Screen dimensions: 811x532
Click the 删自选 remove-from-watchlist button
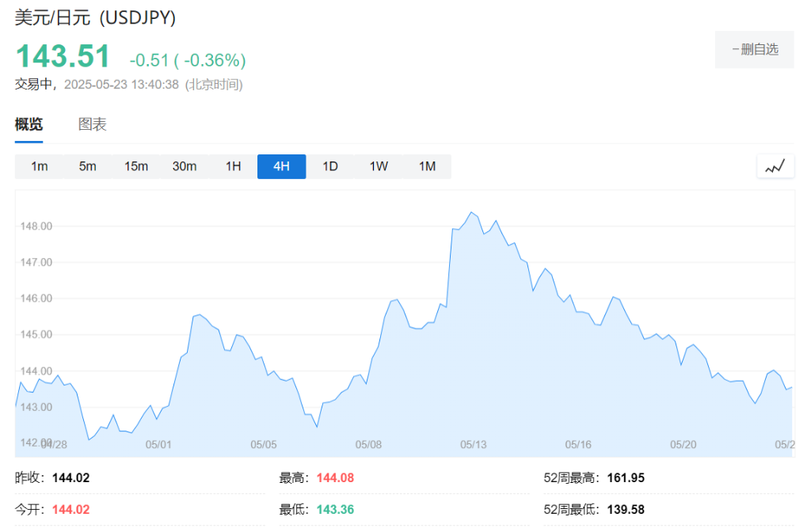click(754, 50)
